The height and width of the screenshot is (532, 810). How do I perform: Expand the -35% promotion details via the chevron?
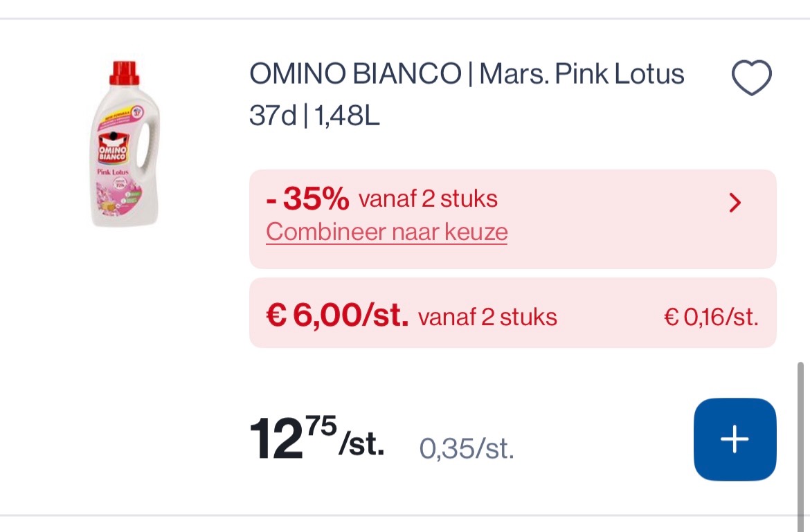pos(735,203)
